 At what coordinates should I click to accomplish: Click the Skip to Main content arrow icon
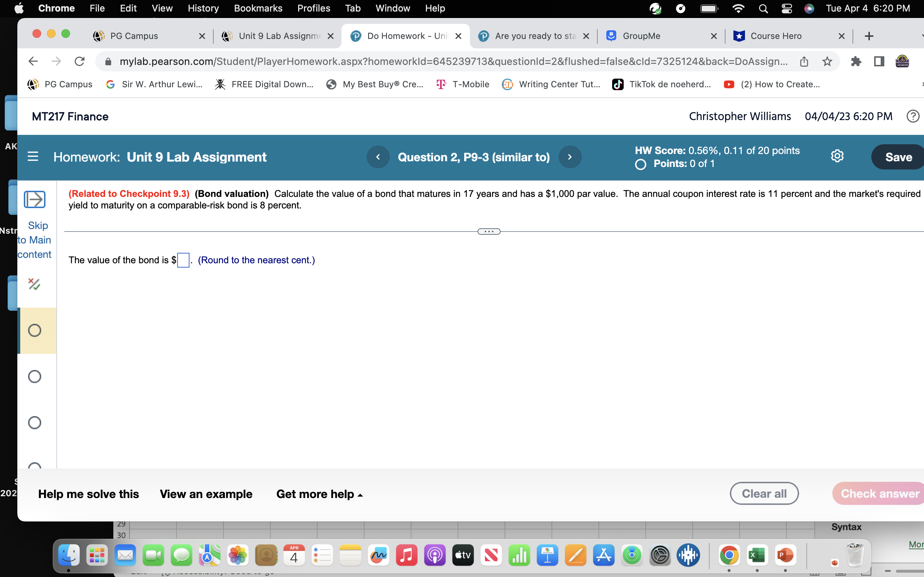[34, 199]
